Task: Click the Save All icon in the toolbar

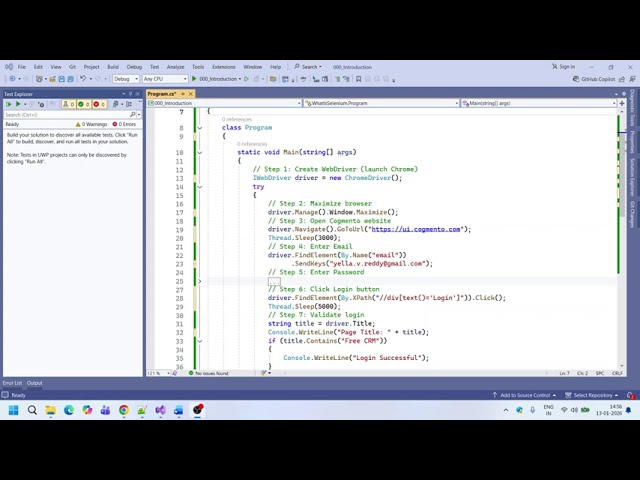Action: (x=70, y=79)
